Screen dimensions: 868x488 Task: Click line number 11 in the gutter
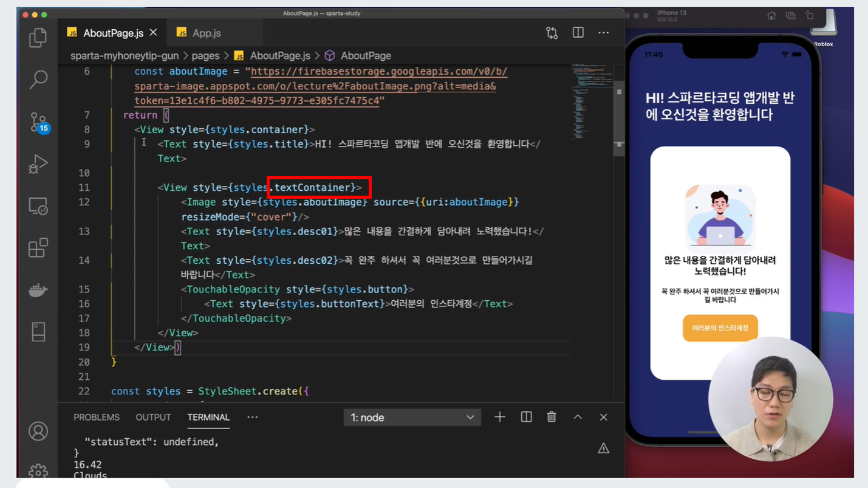(84, 188)
